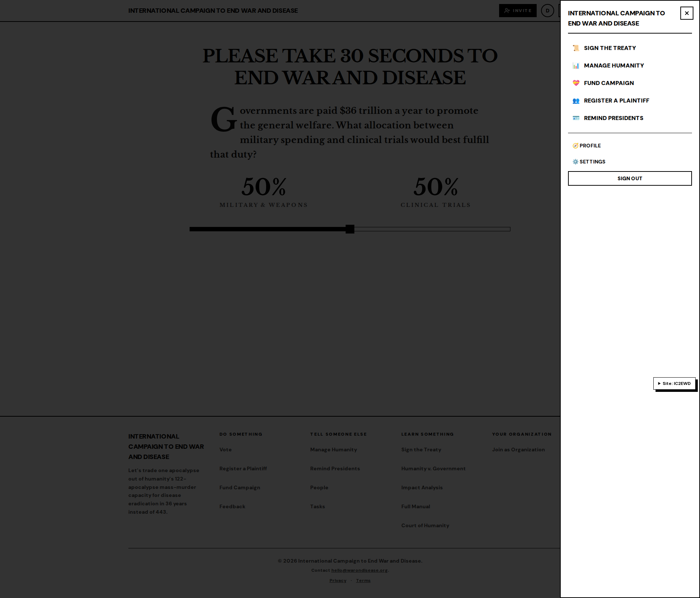Click the Sign Out button
The width and height of the screenshot is (700, 598).
click(630, 178)
